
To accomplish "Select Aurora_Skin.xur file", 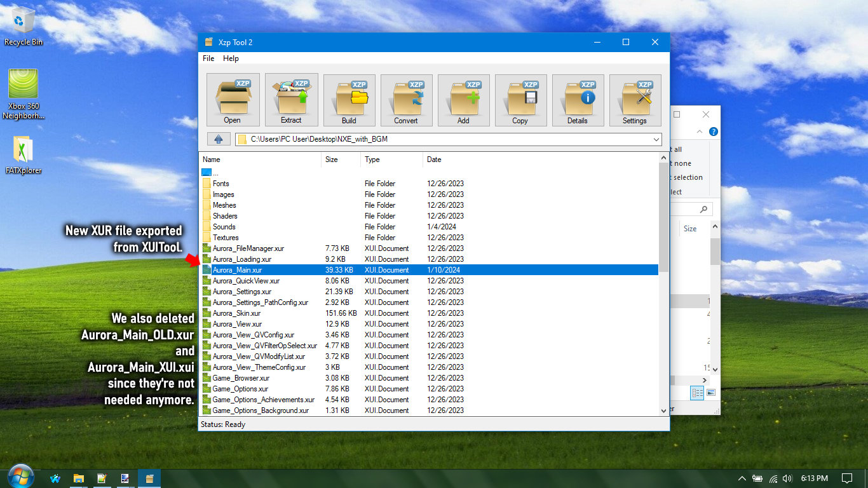I will (429, 313).
